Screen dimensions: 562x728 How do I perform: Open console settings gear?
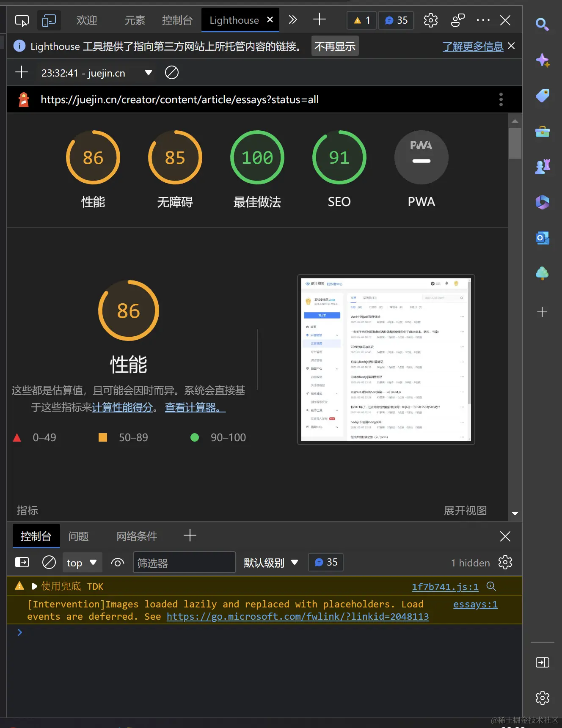click(505, 562)
